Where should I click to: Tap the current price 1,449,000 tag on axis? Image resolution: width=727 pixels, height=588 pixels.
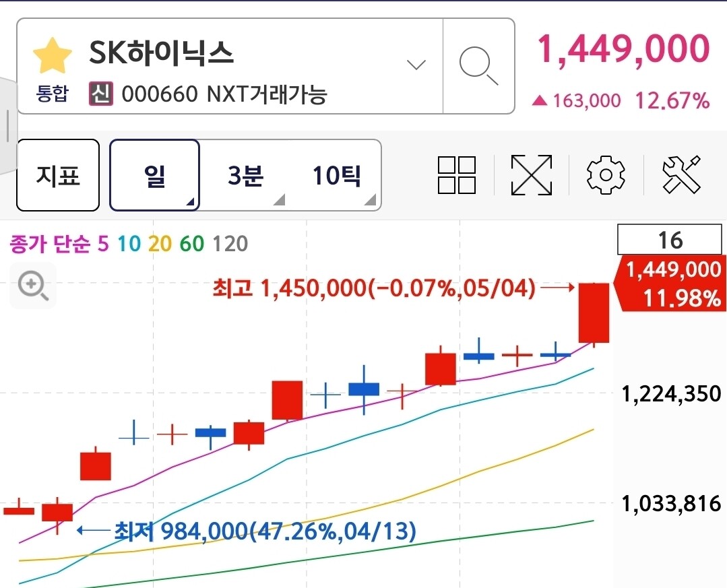pos(670,283)
